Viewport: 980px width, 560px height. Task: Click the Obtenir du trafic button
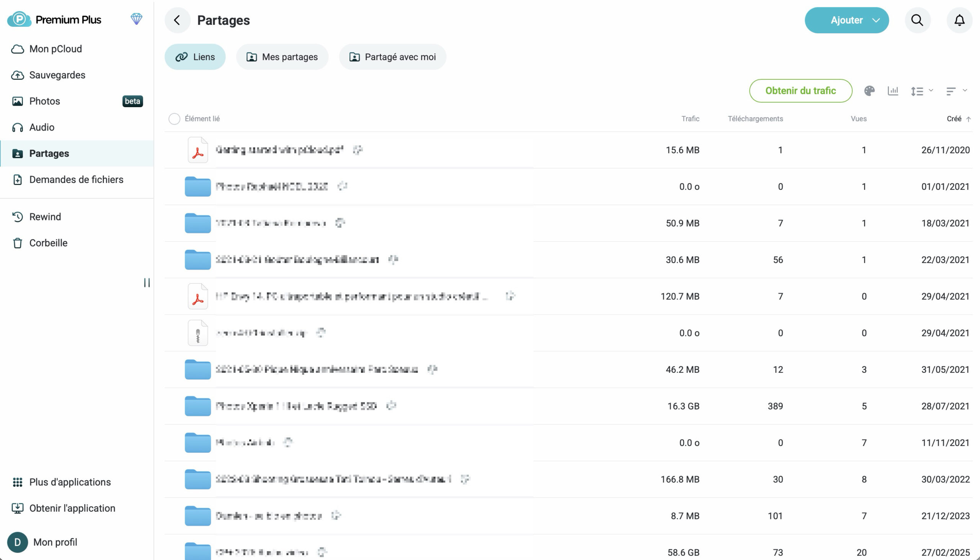tap(800, 91)
